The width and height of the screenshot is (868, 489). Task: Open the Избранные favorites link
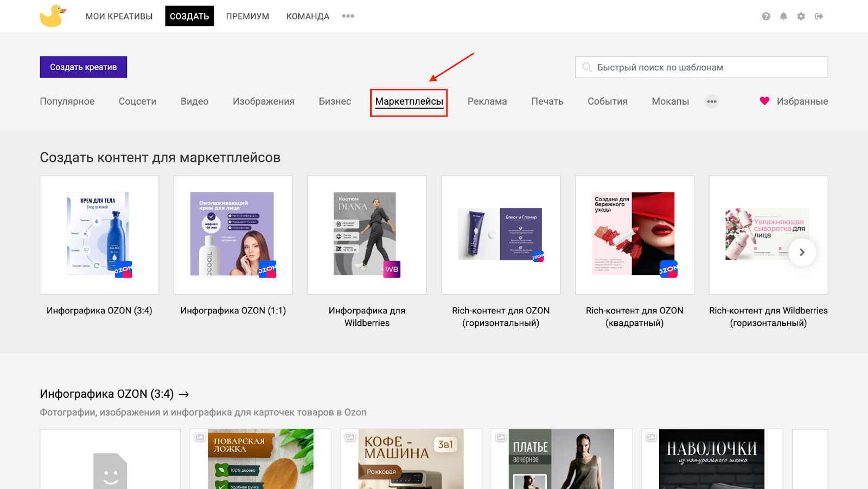[802, 101]
